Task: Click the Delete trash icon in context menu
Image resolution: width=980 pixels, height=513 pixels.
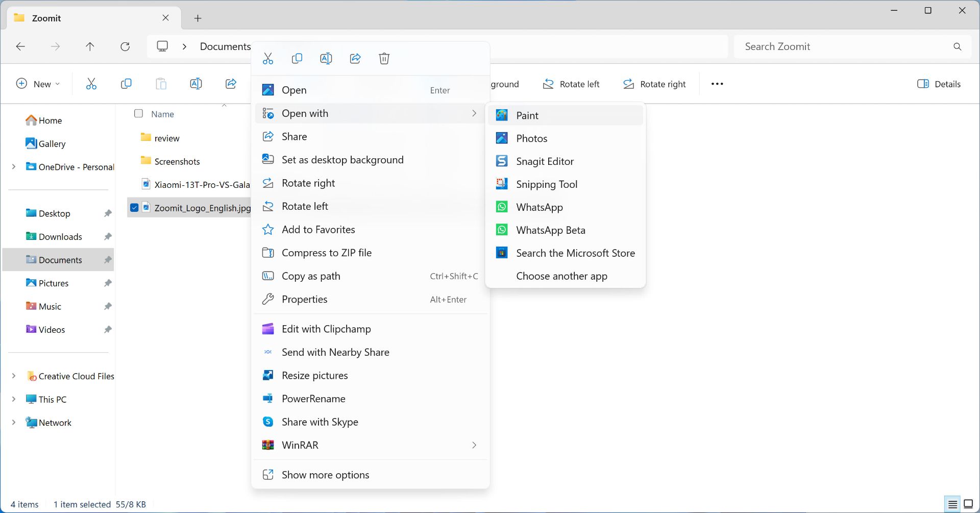Action: click(384, 59)
